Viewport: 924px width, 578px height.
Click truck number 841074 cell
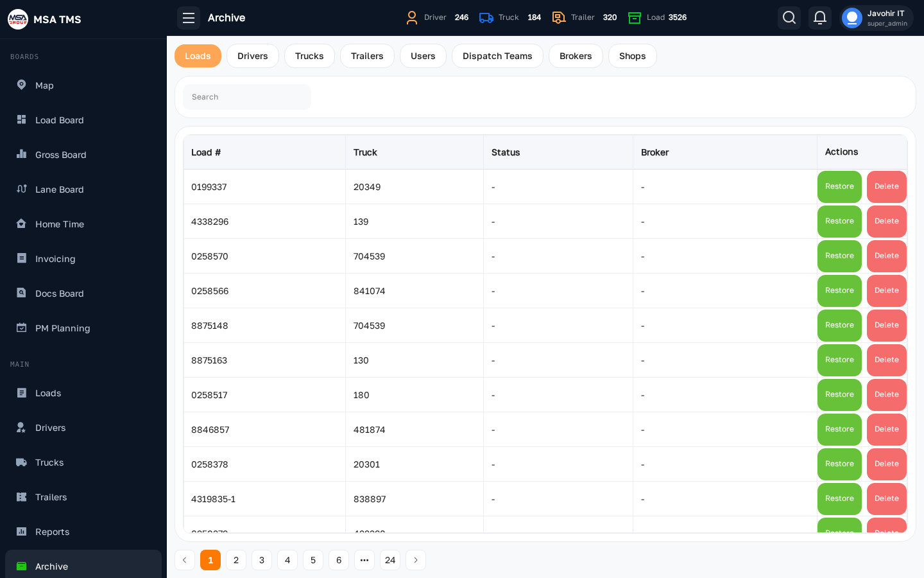[x=415, y=291]
